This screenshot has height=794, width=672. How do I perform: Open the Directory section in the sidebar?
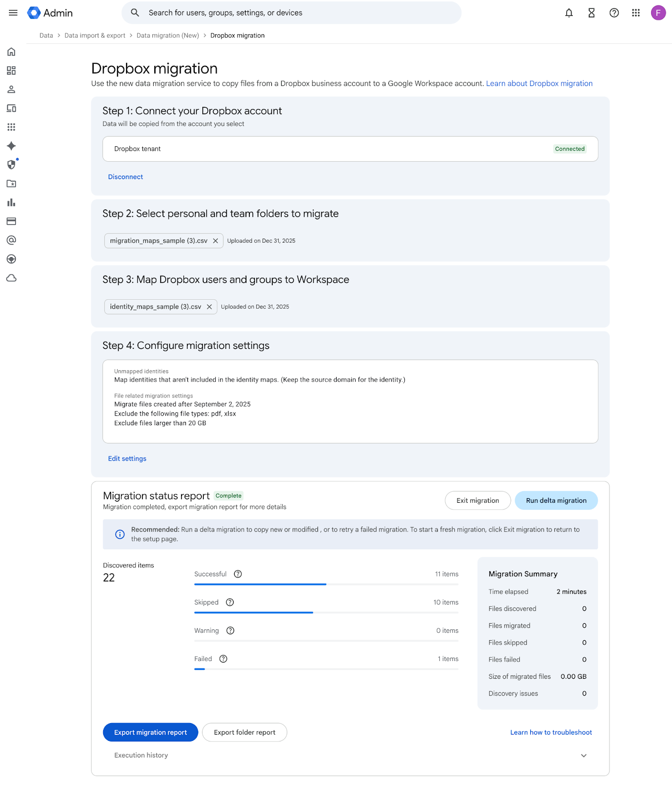(11, 89)
